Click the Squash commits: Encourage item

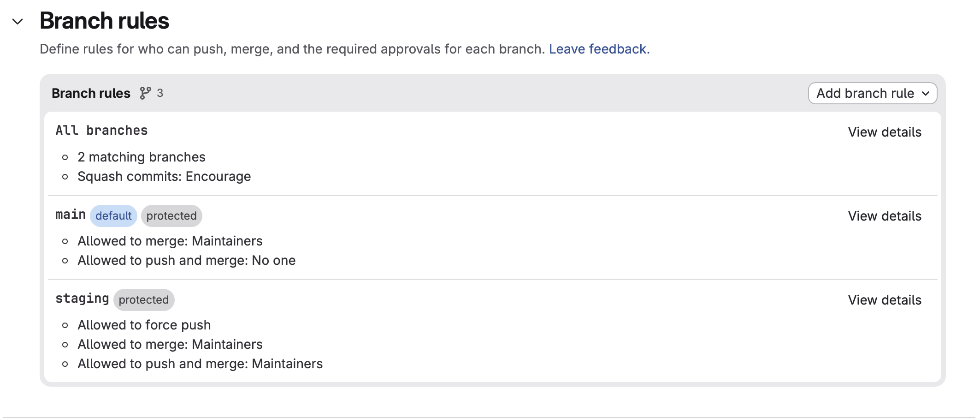(x=164, y=176)
